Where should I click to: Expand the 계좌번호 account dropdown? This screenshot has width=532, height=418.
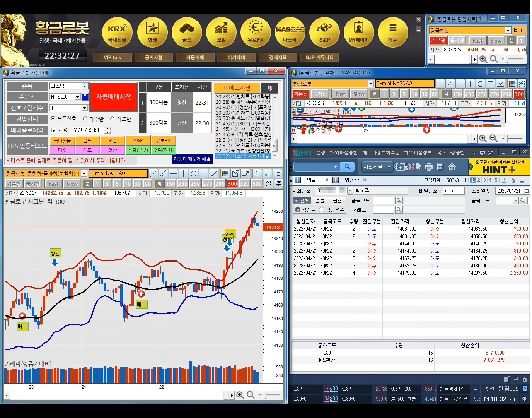pyautogui.click(x=350, y=191)
